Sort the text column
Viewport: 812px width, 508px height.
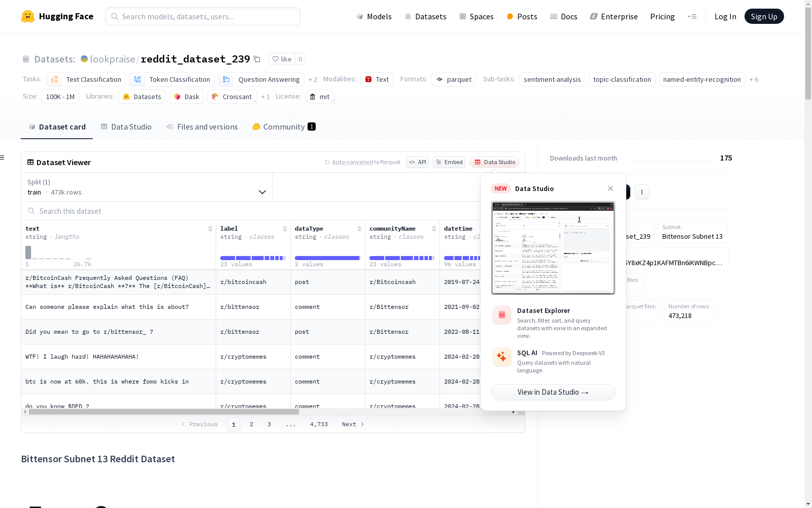[x=210, y=229]
